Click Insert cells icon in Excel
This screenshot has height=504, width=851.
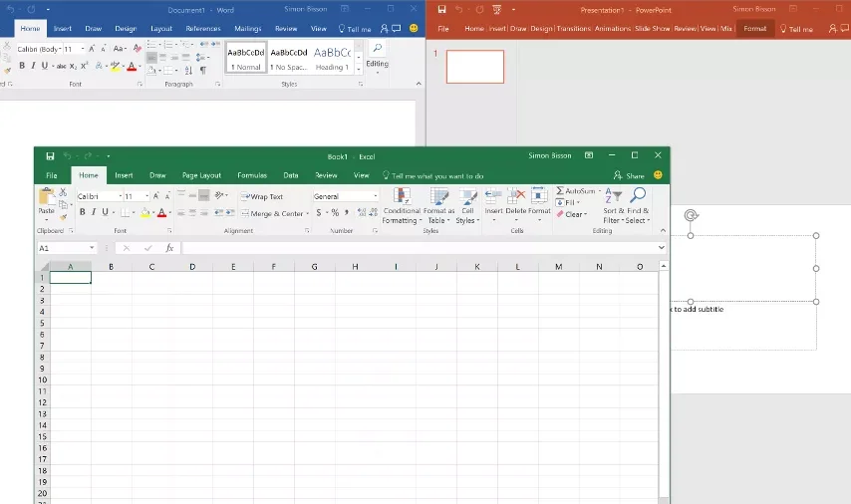coord(493,195)
